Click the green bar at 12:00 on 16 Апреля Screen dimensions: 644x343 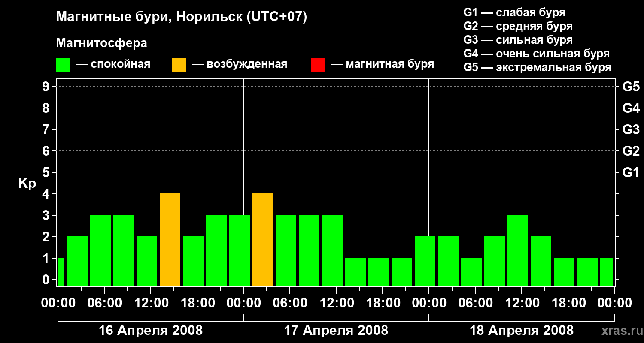click(147, 262)
